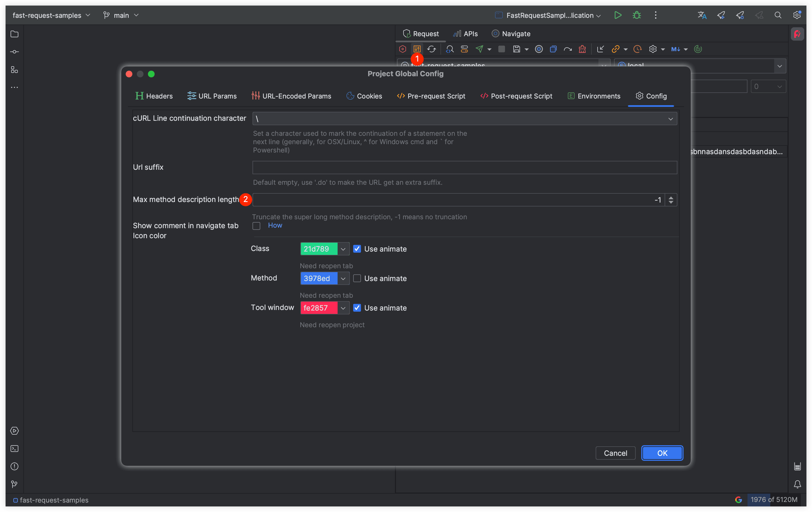The height and width of the screenshot is (512, 812).
Task: Click the How link
Action: (275, 225)
